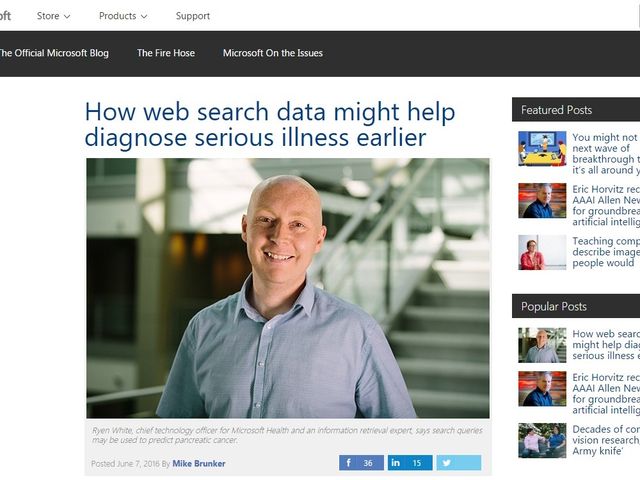Open the 'You might not' featured post link
Image resolution: width=640 pixels, height=480 pixels.
pyautogui.click(x=606, y=154)
